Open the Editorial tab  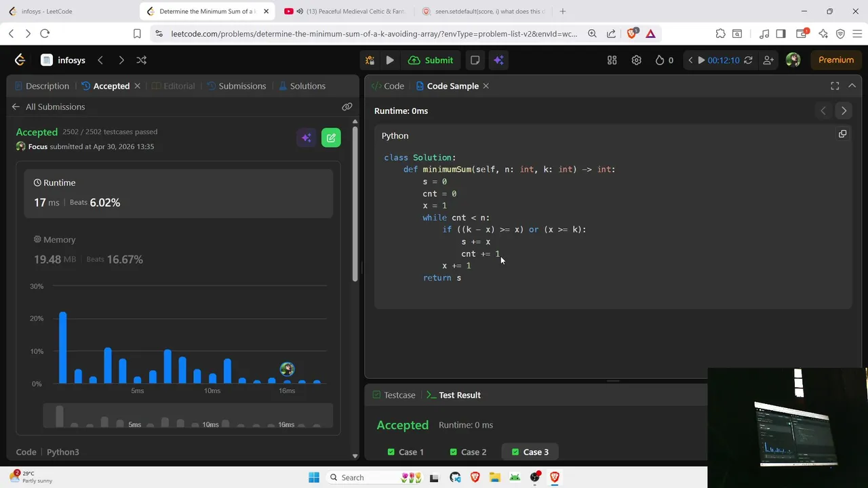[x=174, y=86]
